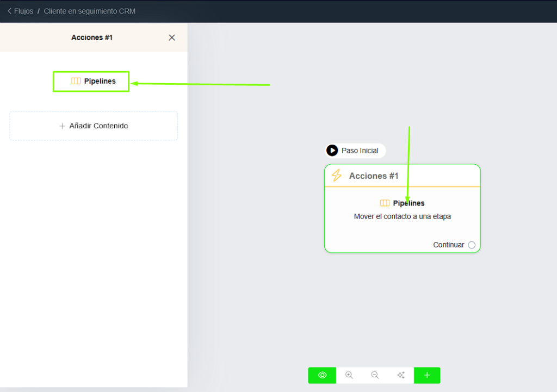Click the play icon on Paso Inicial

click(x=332, y=151)
